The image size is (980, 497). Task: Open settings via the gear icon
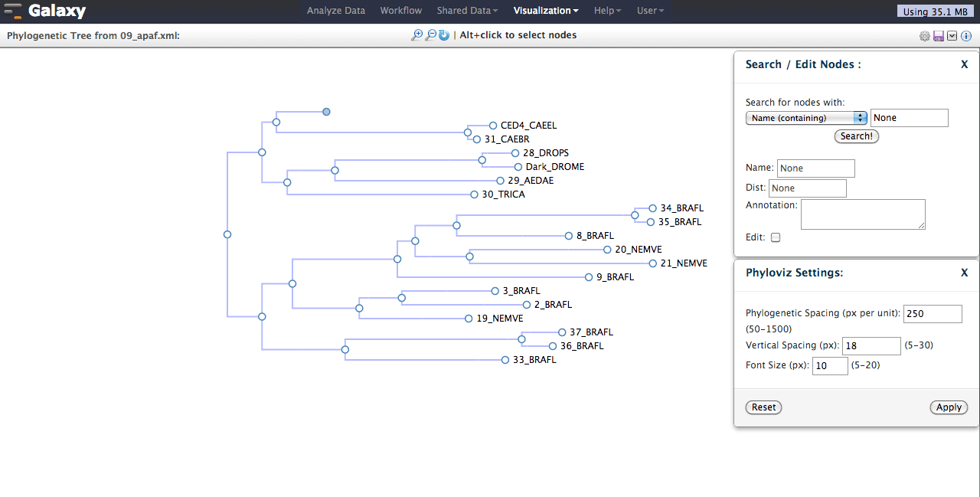point(924,35)
